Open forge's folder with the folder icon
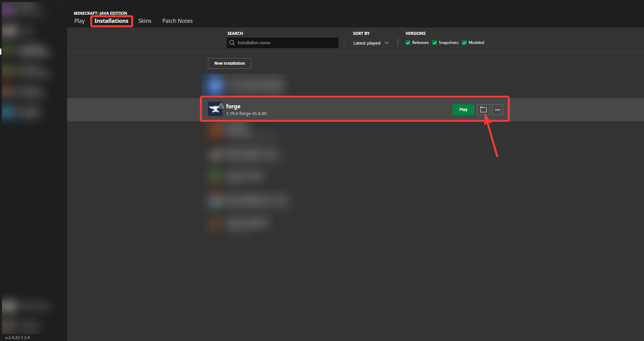The width and height of the screenshot is (644, 341). point(483,110)
